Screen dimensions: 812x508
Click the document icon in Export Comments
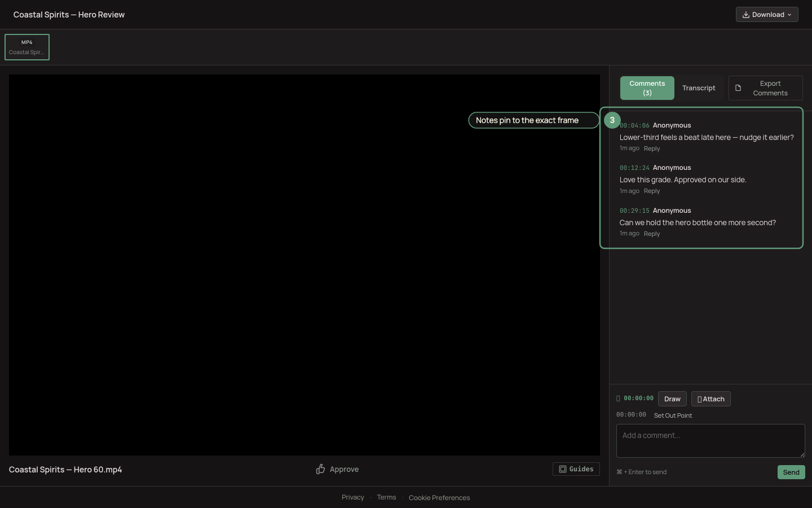pyautogui.click(x=738, y=88)
